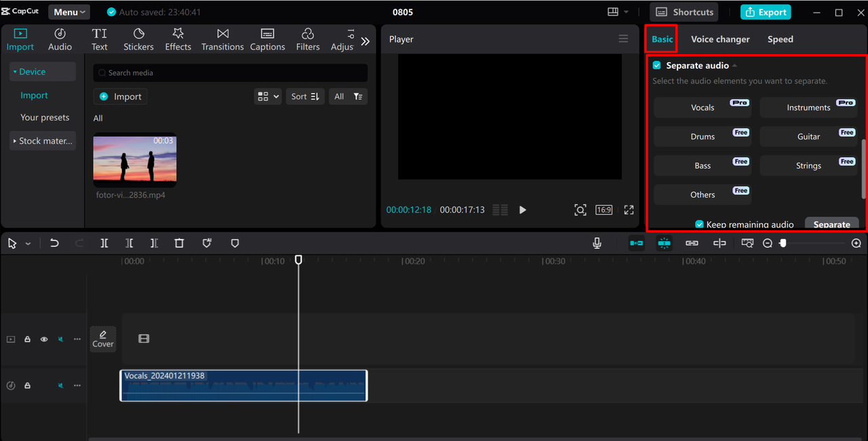Viewport: 868px width, 441px height.
Task: Zoom out the timeline with minus icon
Action: pyautogui.click(x=768, y=243)
